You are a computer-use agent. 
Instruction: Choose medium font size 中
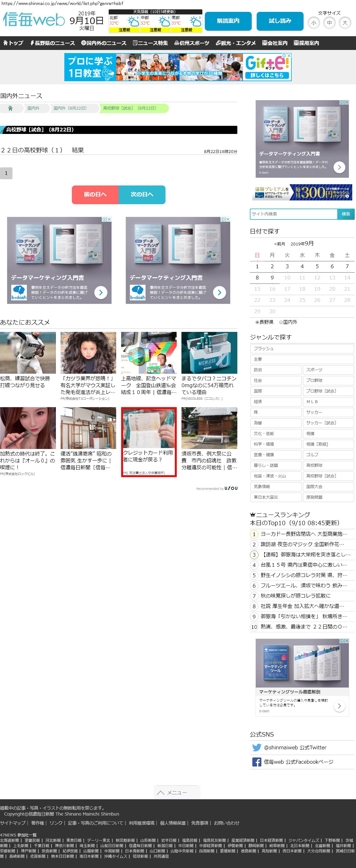pyautogui.click(x=329, y=23)
